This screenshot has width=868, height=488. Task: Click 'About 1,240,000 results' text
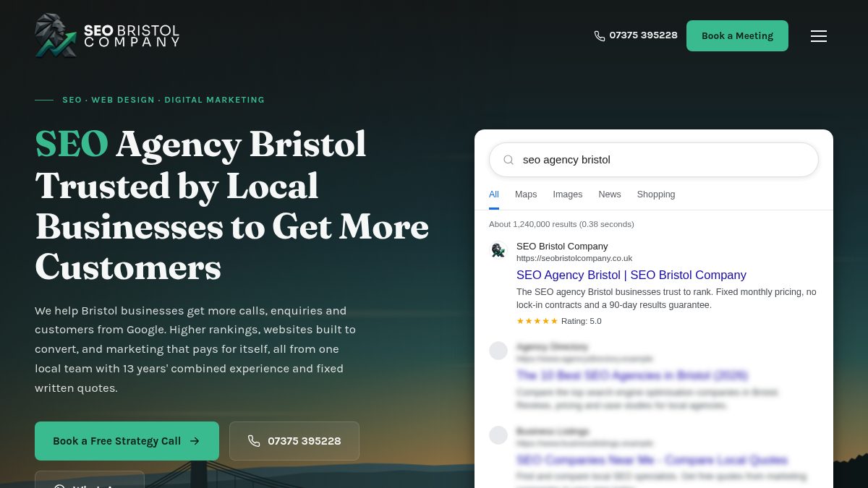(561, 224)
